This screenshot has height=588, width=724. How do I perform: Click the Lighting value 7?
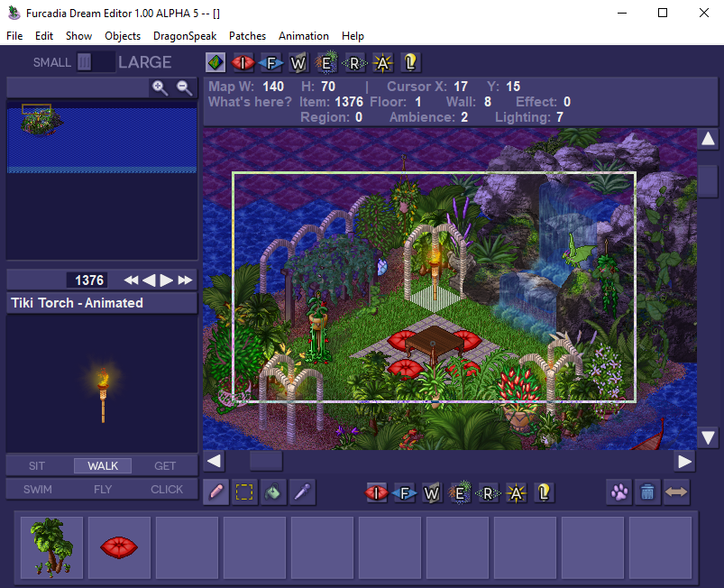[x=559, y=117]
